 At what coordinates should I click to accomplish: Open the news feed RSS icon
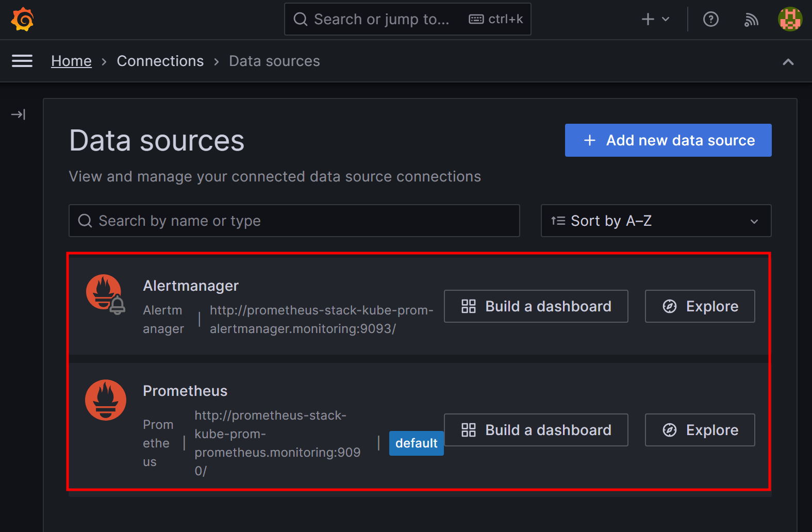click(x=751, y=20)
